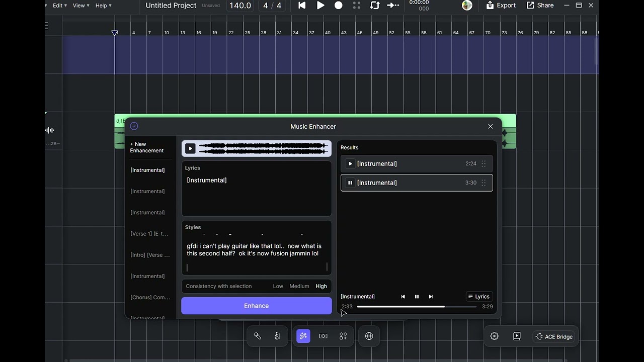Toggle the follow-playhead arrow icon
Viewport: 644px width, 362px height.
(x=393, y=6)
